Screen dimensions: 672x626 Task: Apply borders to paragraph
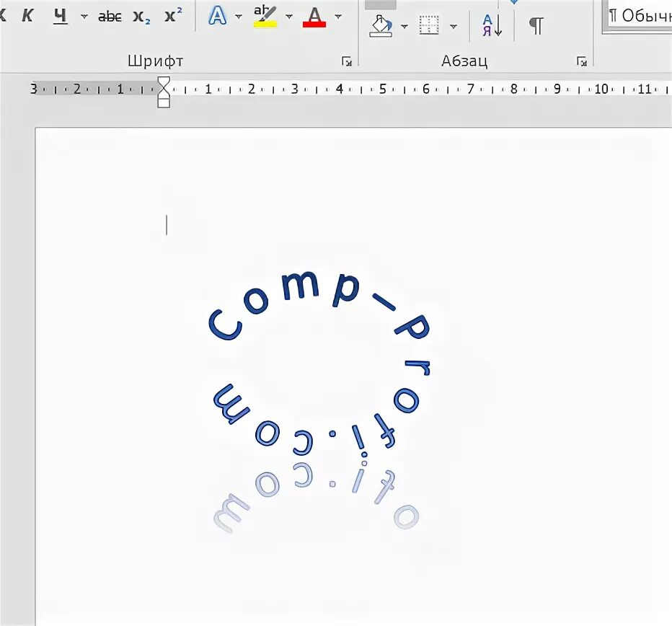pos(429,26)
